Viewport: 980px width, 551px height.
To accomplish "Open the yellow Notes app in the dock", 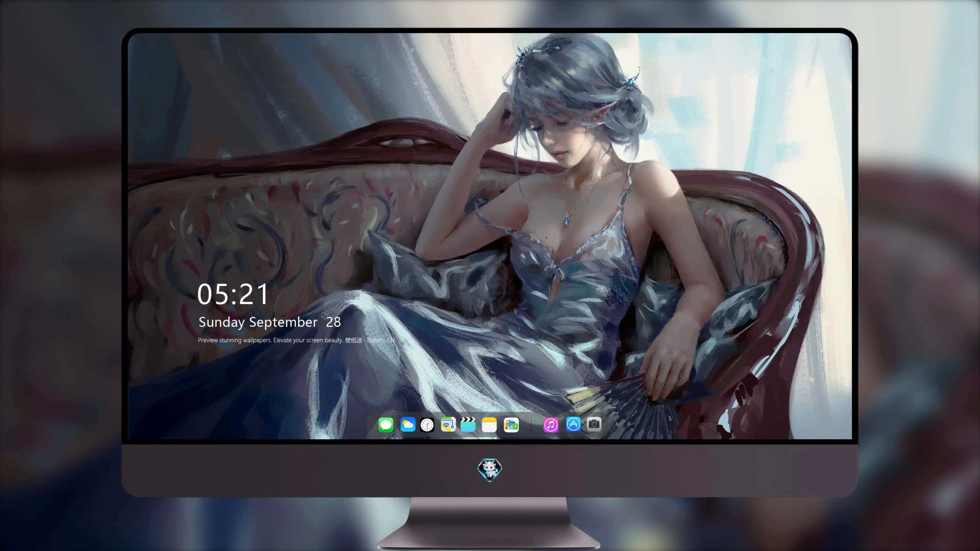I will tap(489, 425).
